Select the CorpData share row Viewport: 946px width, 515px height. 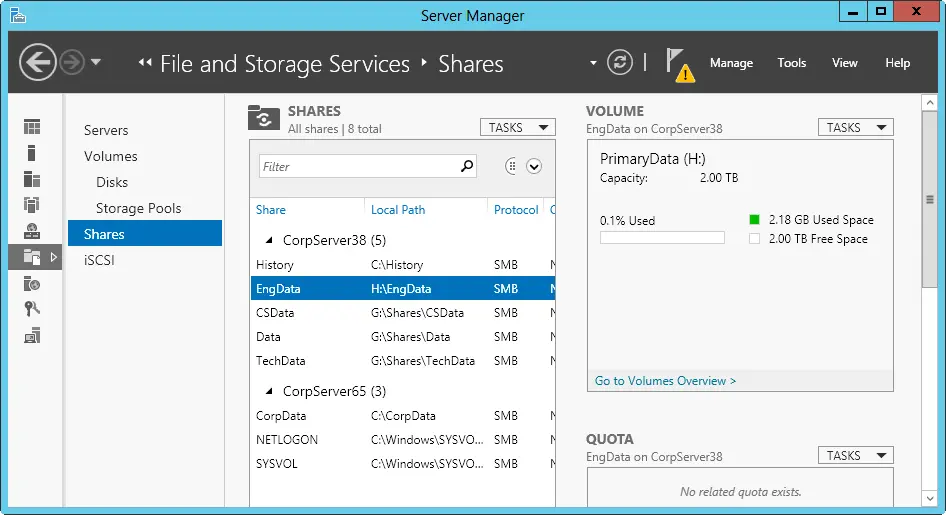tap(403, 415)
